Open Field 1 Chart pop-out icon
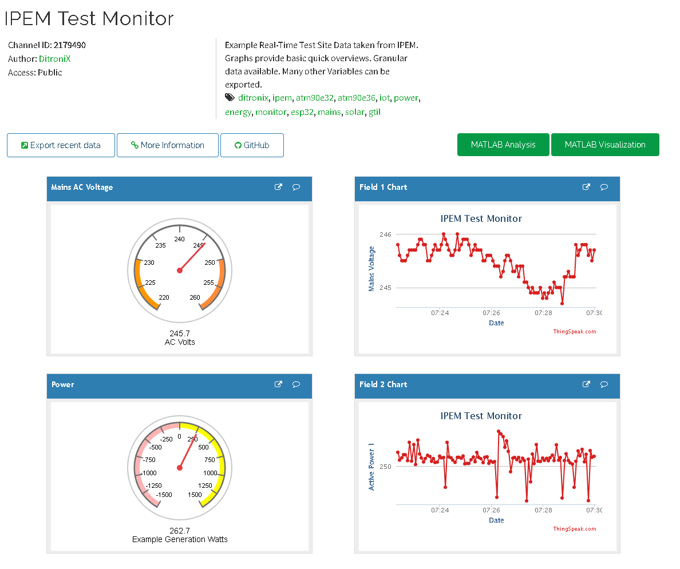Image resolution: width=680 pixels, height=569 pixels. pos(586,187)
